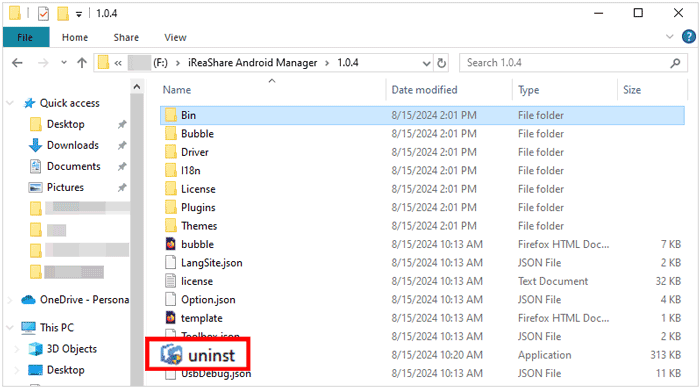
Task: Open the Help question mark icon
Action: pos(688,37)
